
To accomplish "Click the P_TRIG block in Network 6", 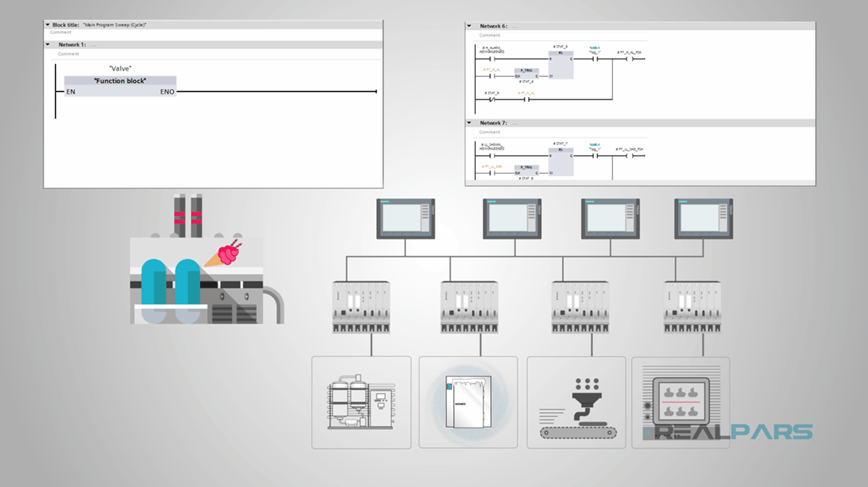I will coord(526,74).
